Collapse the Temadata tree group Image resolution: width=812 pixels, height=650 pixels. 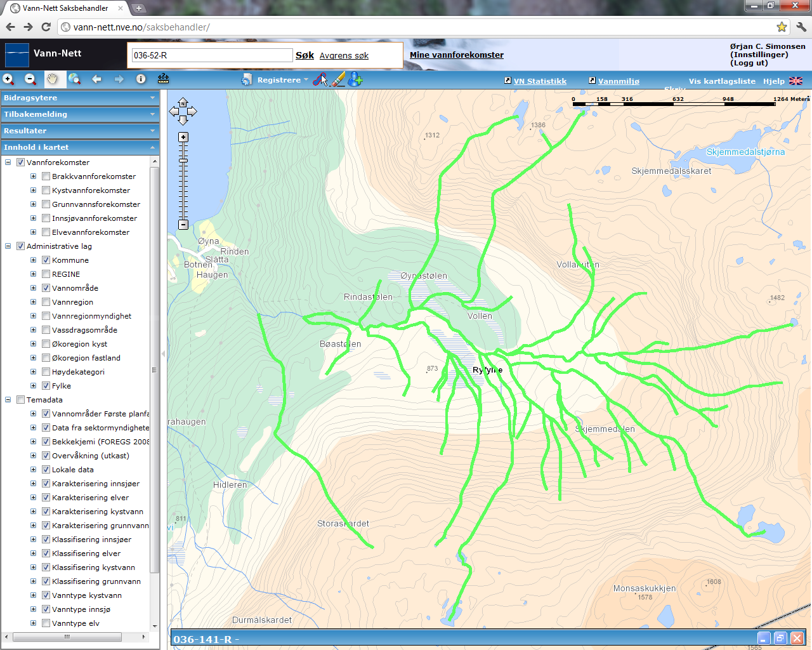(x=8, y=400)
